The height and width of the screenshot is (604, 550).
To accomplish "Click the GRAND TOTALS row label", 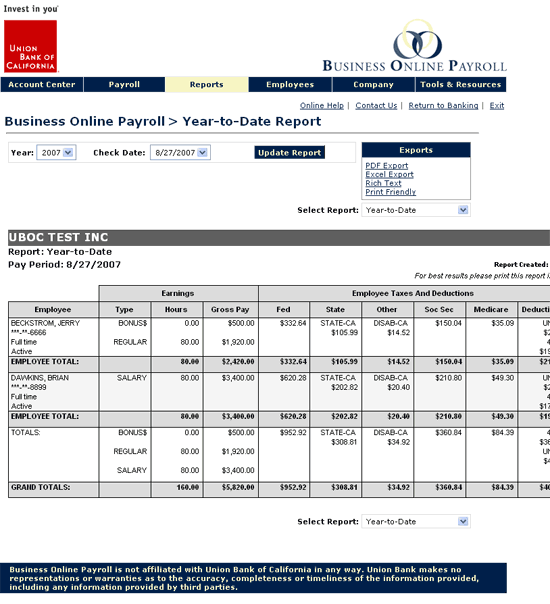I will [41, 487].
